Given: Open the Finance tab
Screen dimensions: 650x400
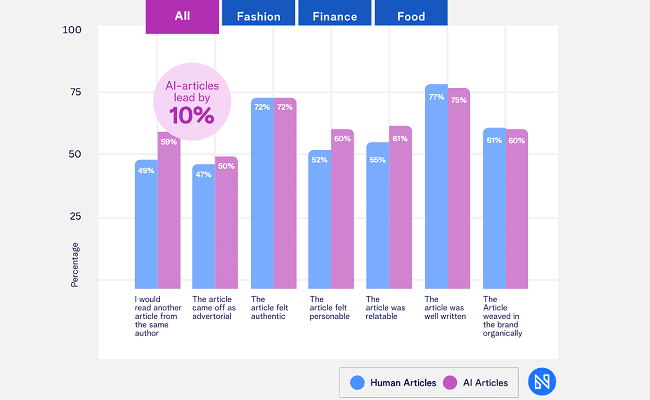Looking at the screenshot, I should pos(334,14).
